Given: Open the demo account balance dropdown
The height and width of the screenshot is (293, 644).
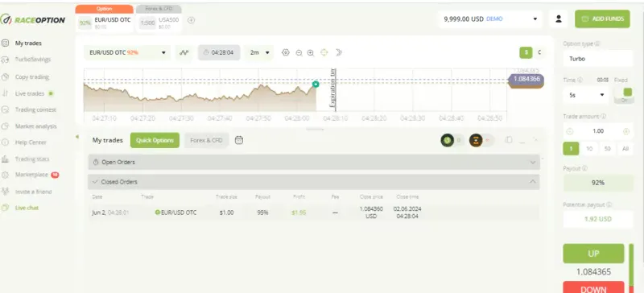Looking at the screenshot, I should coord(490,19).
